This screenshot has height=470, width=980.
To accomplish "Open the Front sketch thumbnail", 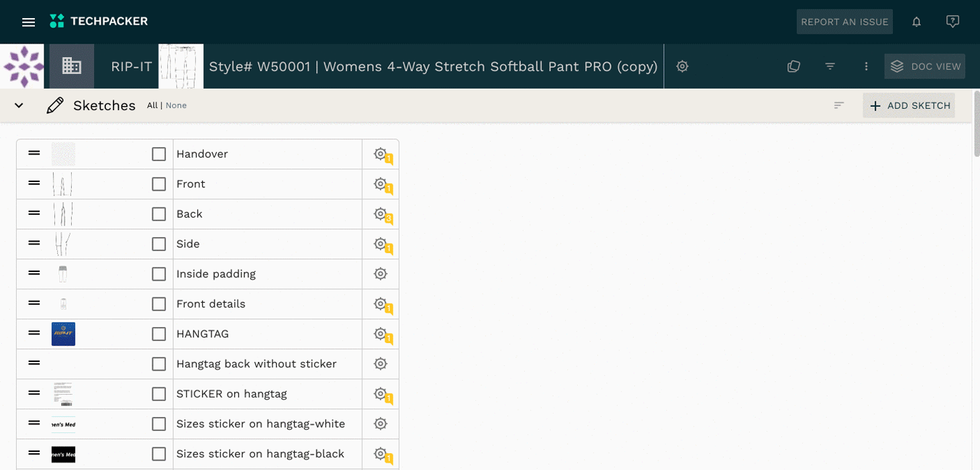I will tap(62, 184).
